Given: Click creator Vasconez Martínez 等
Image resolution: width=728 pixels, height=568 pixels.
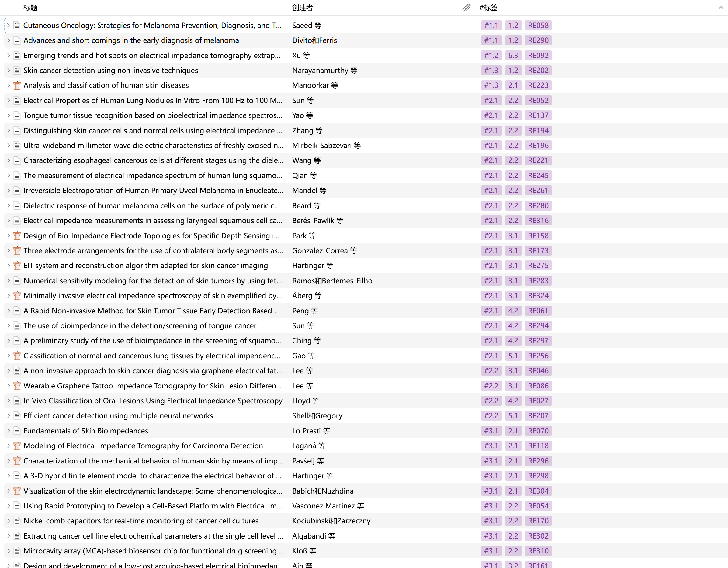Looking at the screenshot, I should coord(328,506).
